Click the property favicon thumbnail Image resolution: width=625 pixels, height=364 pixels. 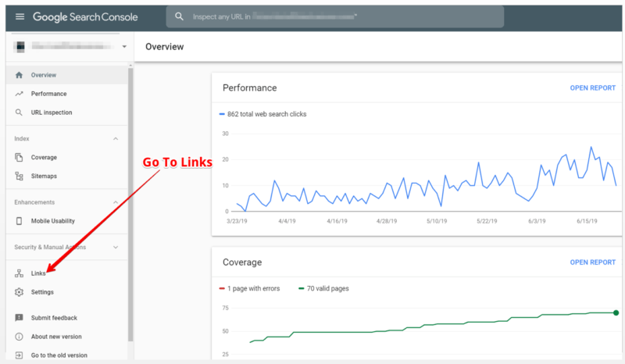[20, 47]
